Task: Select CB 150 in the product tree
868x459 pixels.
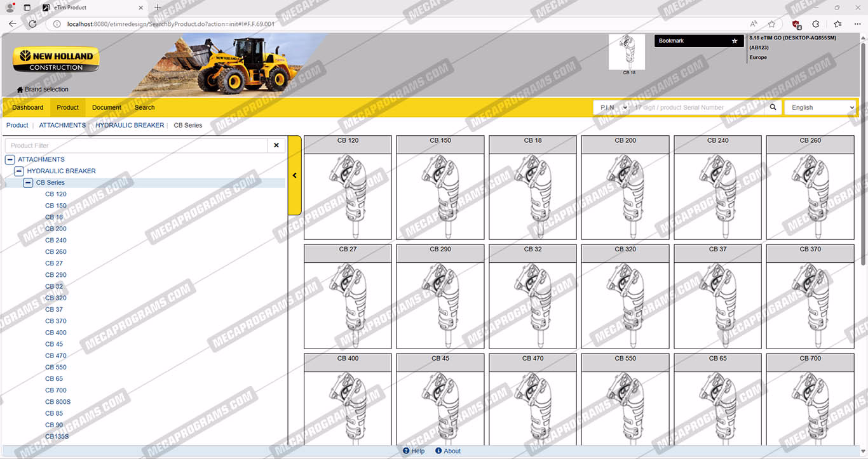Action: (x=56, y=206)
